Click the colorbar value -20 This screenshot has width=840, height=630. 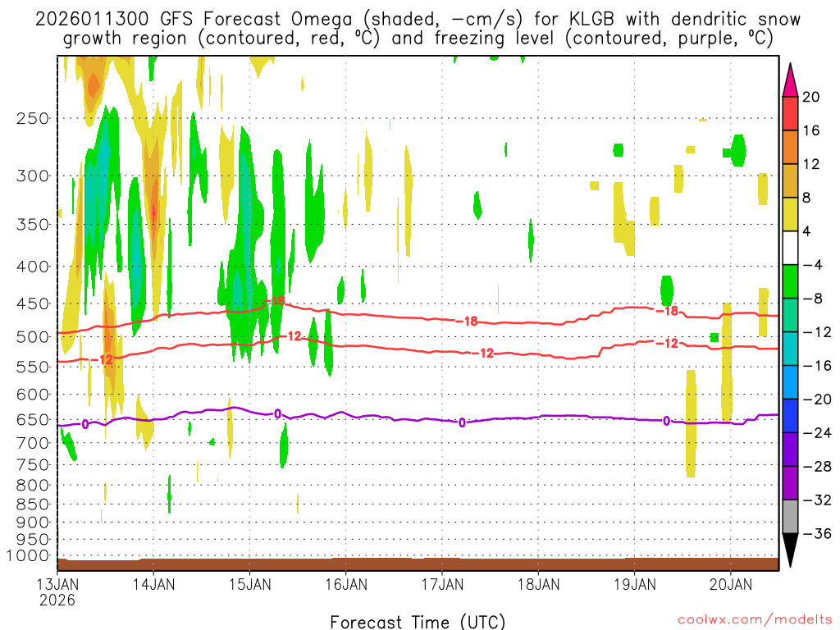(x=817, y=399)
